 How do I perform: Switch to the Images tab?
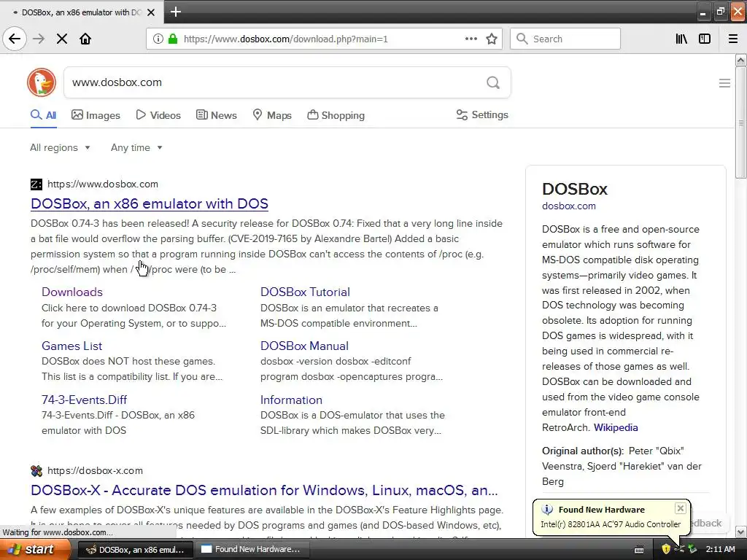(x=96, y=115)
